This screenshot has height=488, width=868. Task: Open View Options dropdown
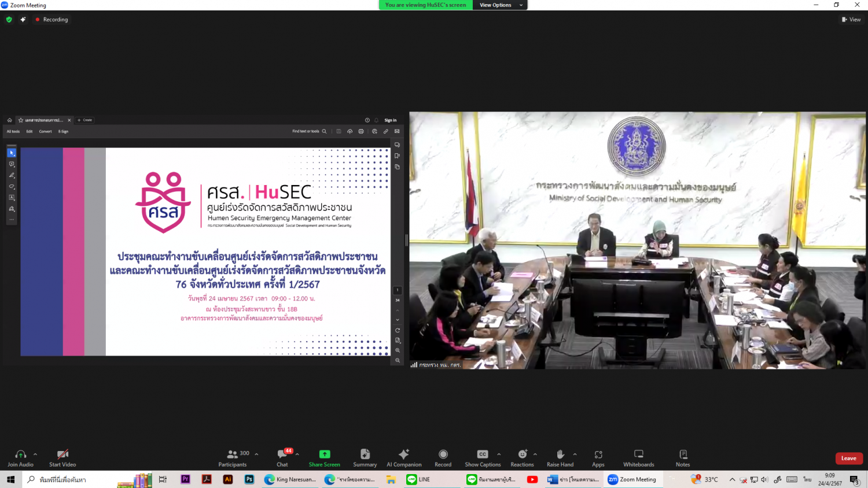[x=501, y=5]
